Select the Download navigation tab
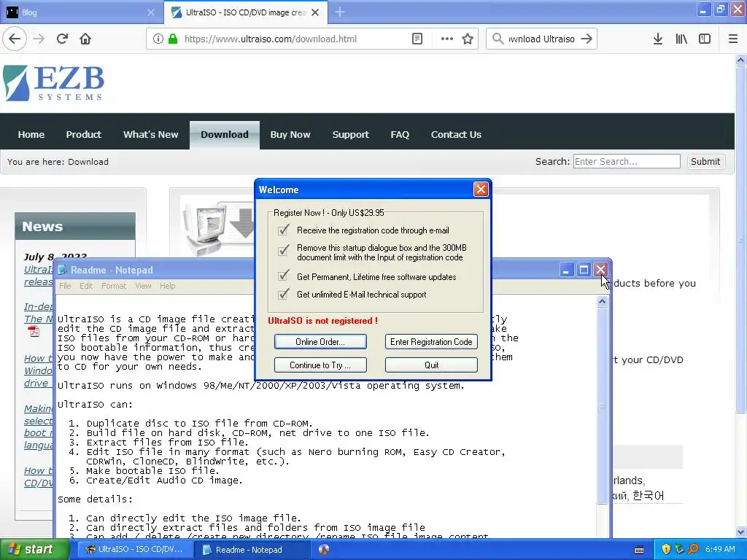The height and width of the screenshot is (560, 747). click(x=225, y=135)
